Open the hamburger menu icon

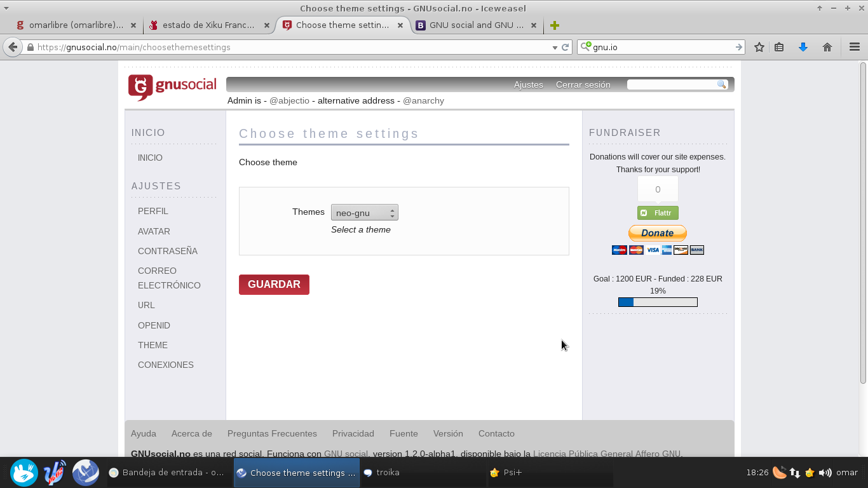[x=855, y=47]
